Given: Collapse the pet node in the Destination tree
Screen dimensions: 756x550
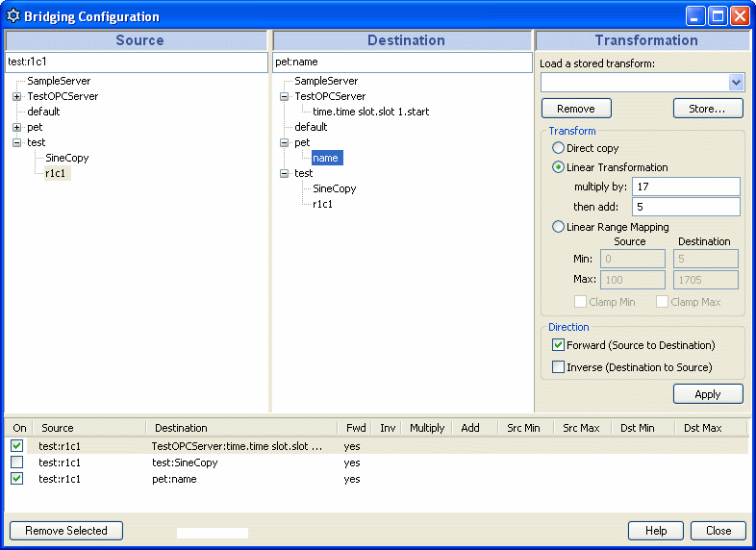Looking at the screenshot, I should [285, 142].
